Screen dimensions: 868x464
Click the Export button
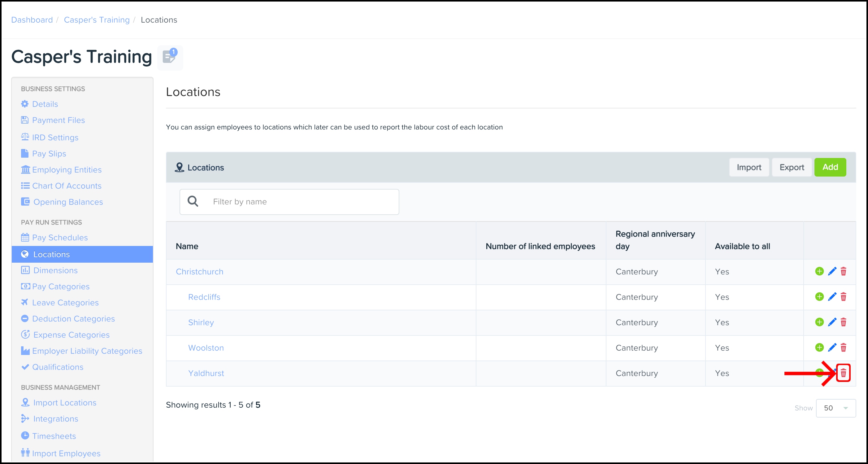point(792,167)
